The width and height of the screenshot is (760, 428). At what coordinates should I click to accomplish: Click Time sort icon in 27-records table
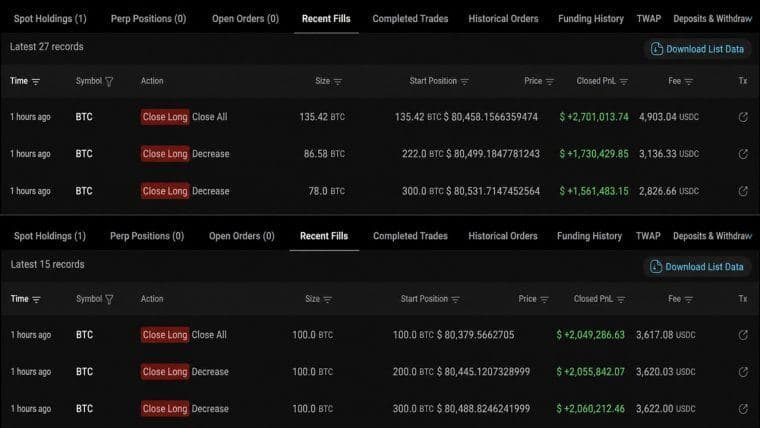pos(36,81)
